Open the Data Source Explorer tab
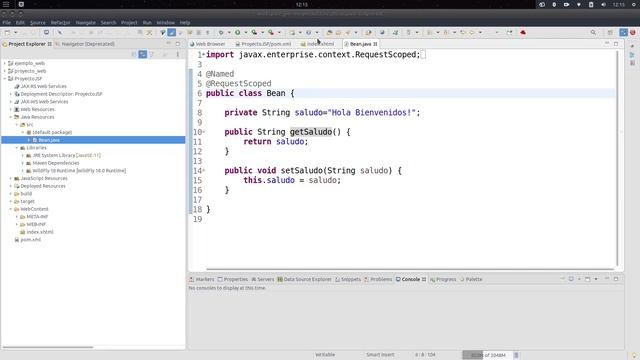Screen dimensions: 640x360 [x=304, y=279]
